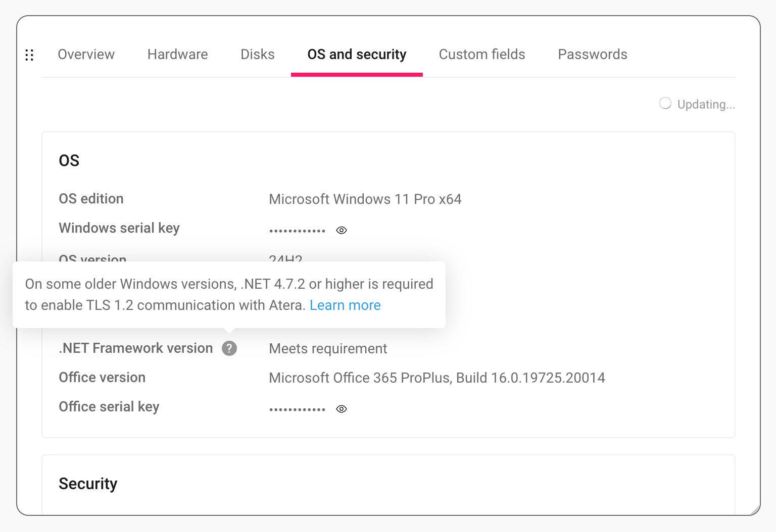Switch to the Hardware tab

[178, 55]
